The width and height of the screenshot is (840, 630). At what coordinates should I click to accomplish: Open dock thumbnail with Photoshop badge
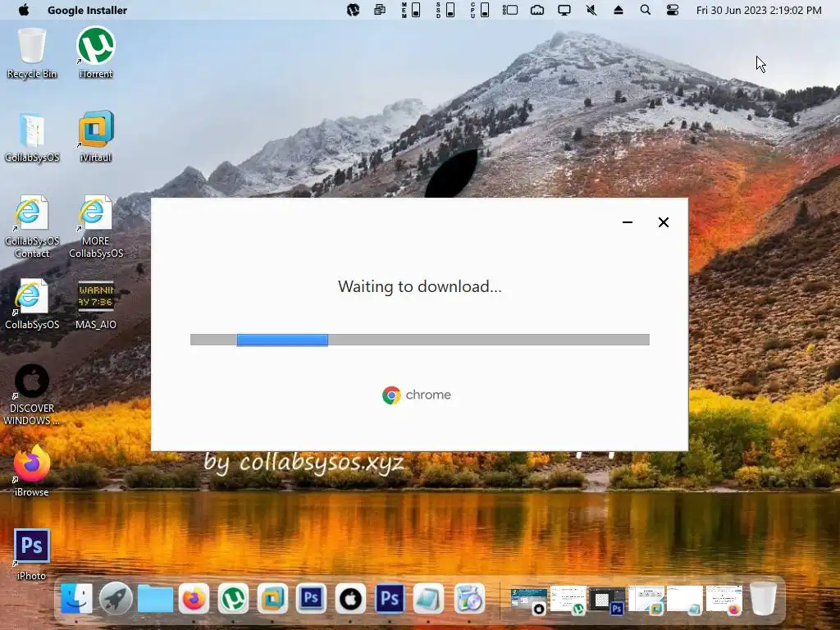607,601
